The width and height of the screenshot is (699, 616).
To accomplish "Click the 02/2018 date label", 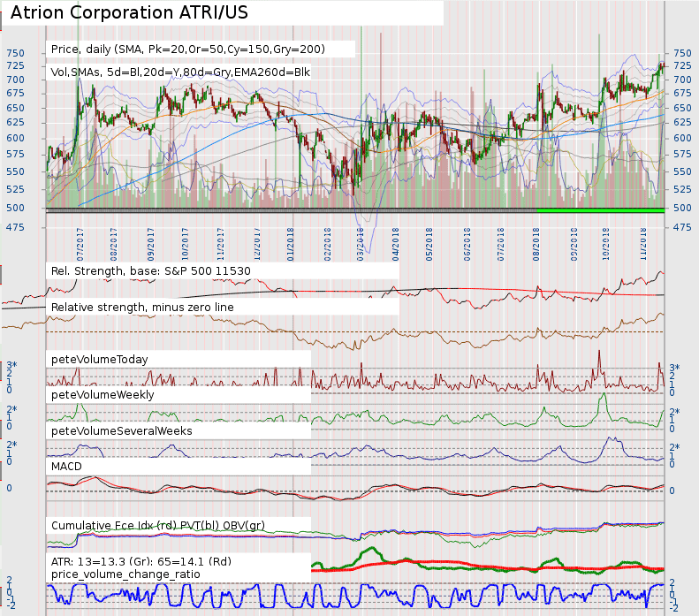I will pos(327,245).
